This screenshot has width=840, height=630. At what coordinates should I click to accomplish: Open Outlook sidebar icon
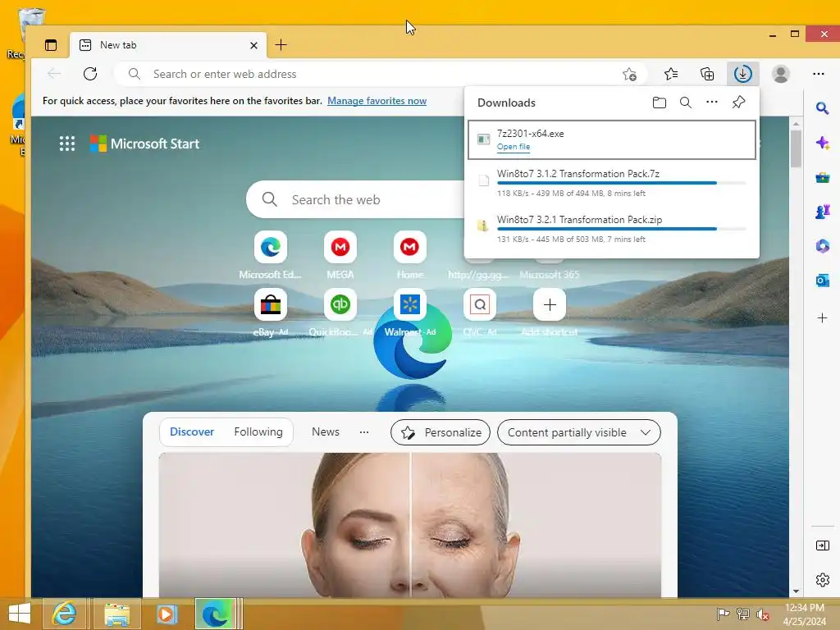tap(822, 281)
